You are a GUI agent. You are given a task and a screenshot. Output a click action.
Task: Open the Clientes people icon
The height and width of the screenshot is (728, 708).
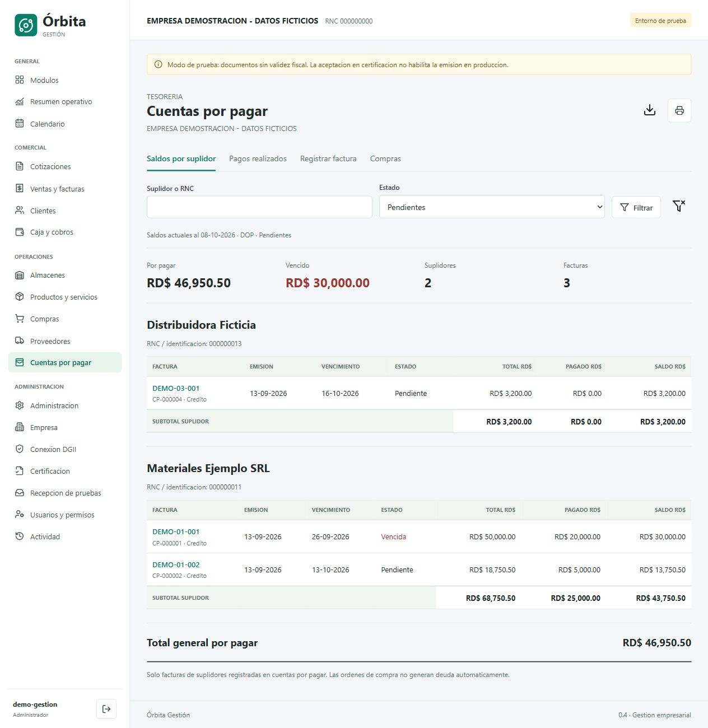[20, 211]
